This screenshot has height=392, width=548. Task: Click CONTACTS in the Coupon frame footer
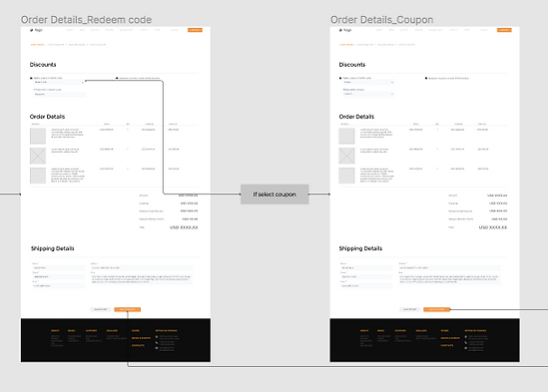[x=447, y=345]
